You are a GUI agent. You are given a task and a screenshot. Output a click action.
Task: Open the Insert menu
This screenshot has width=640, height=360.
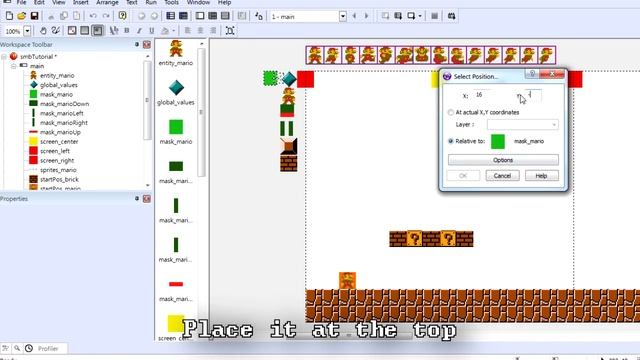point(80,2)
